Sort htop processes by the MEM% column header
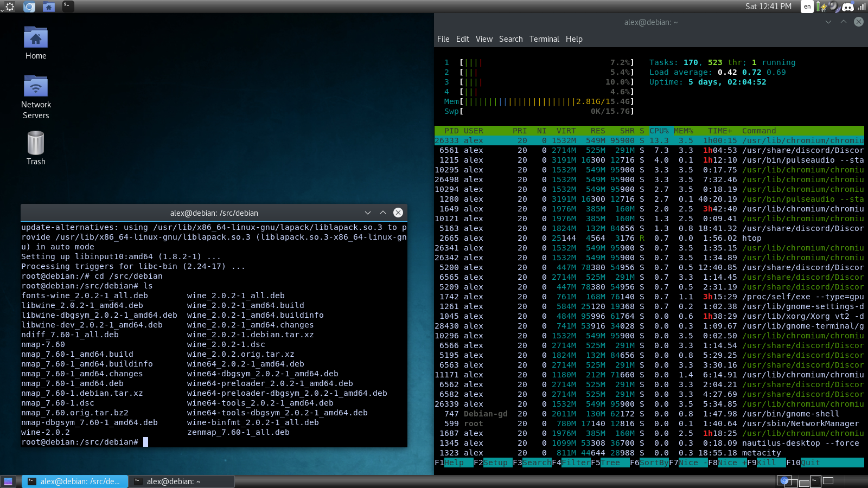Viewport: 868px width, 488px height. coord(683,131)
